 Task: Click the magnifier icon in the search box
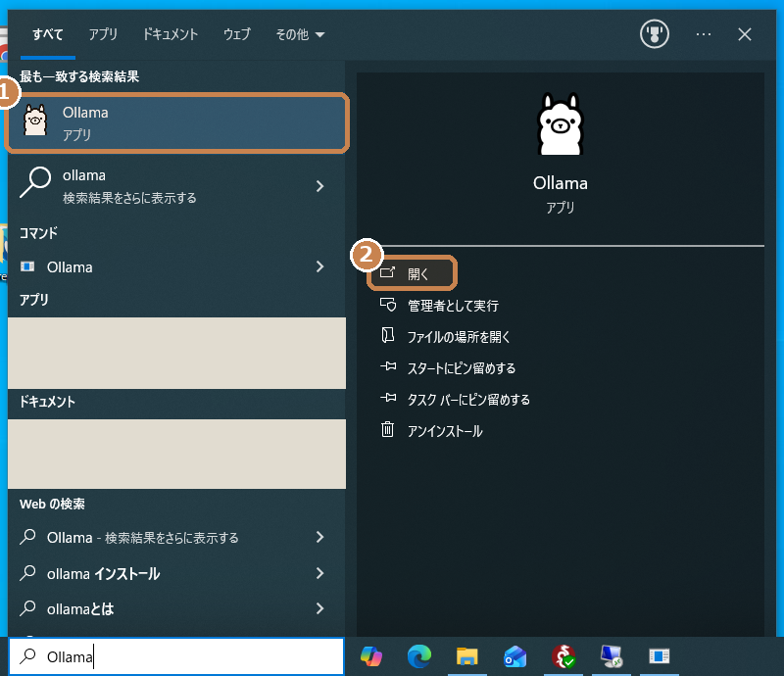[27, 655]
